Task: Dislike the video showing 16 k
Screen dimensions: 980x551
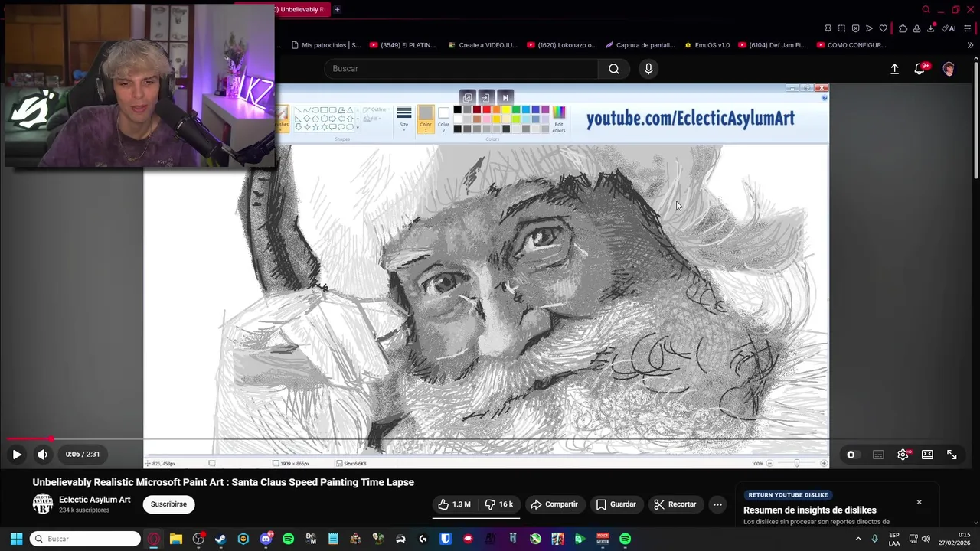Action: tap(499, 504)
